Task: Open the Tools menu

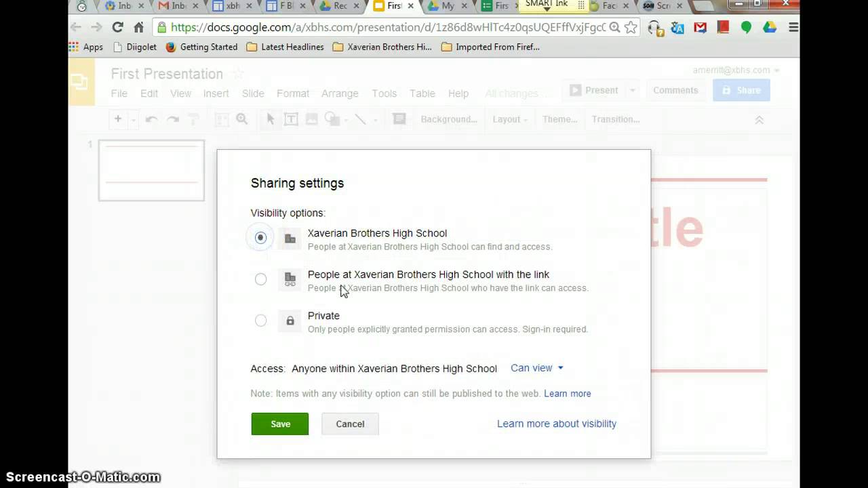Action: pos(384,94)
